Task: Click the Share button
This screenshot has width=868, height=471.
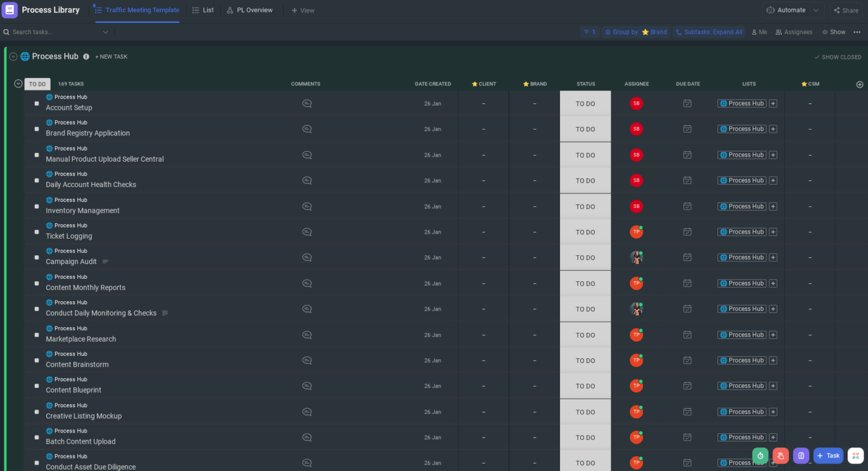Action: pos(846,10)
